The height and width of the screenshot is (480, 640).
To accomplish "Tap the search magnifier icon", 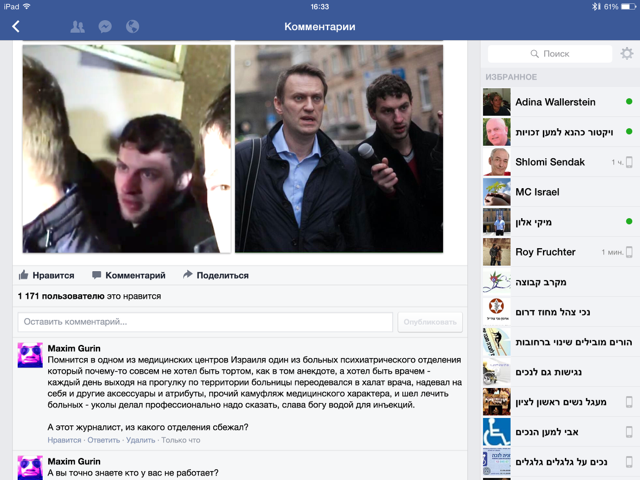I will click(534, 54).
